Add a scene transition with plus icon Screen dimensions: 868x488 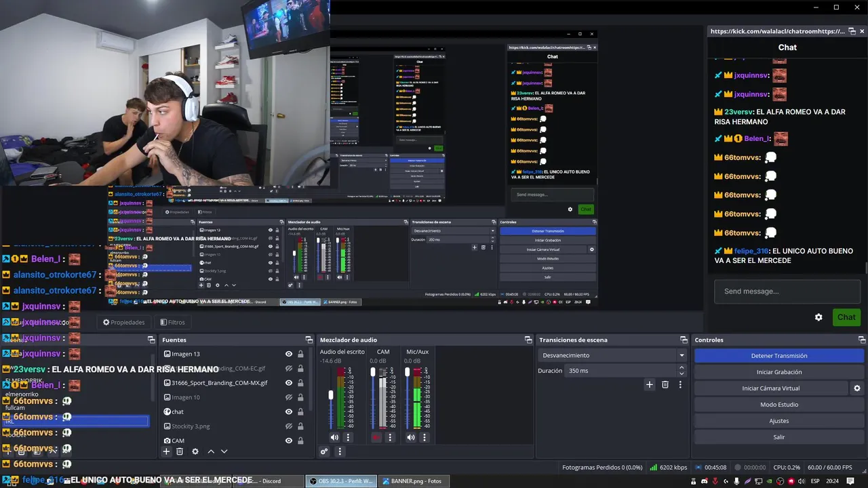pyautogui.click(x=649, y=384)
